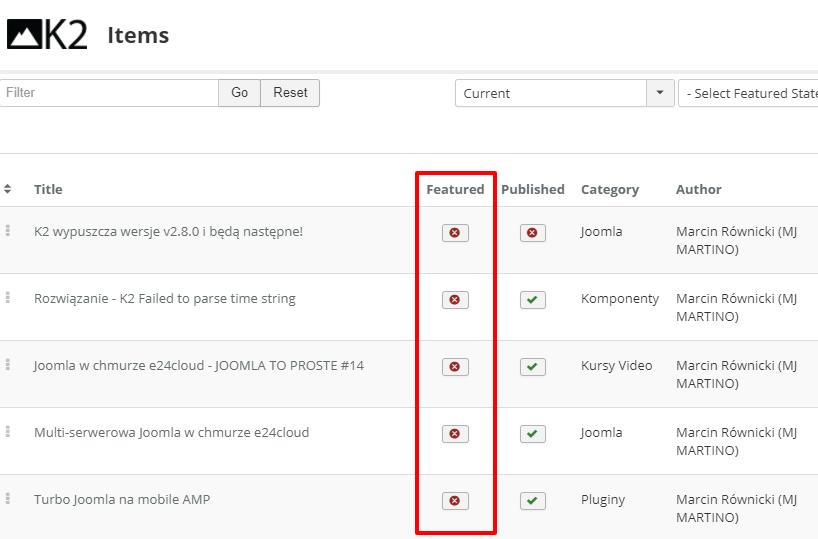The image size is (818, 539).
Task: Click the Go filter button
Action: [239, 93]
